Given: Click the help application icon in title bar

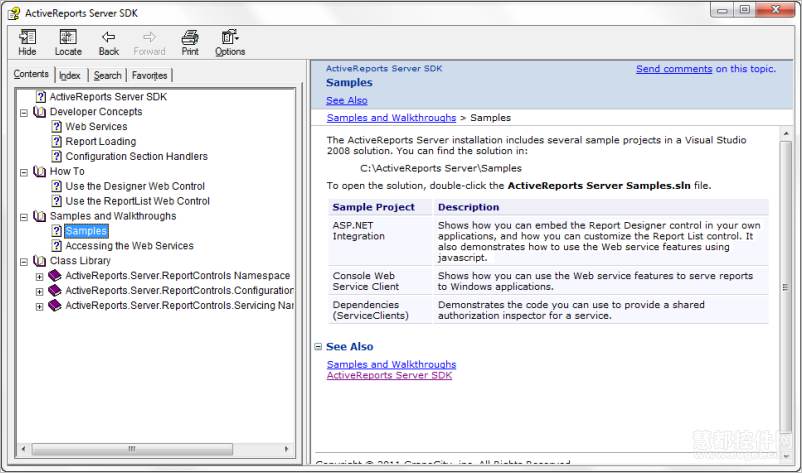Looking at the screenshot, I should (14, 13).
